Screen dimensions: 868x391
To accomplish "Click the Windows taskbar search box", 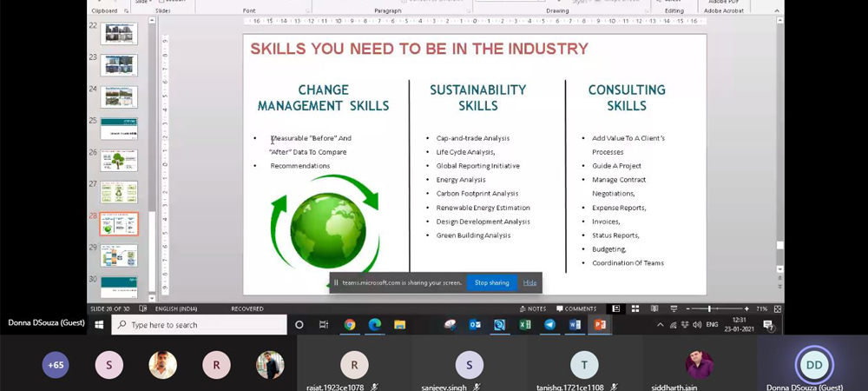I will pyautogui.click(x=199, y=325).
